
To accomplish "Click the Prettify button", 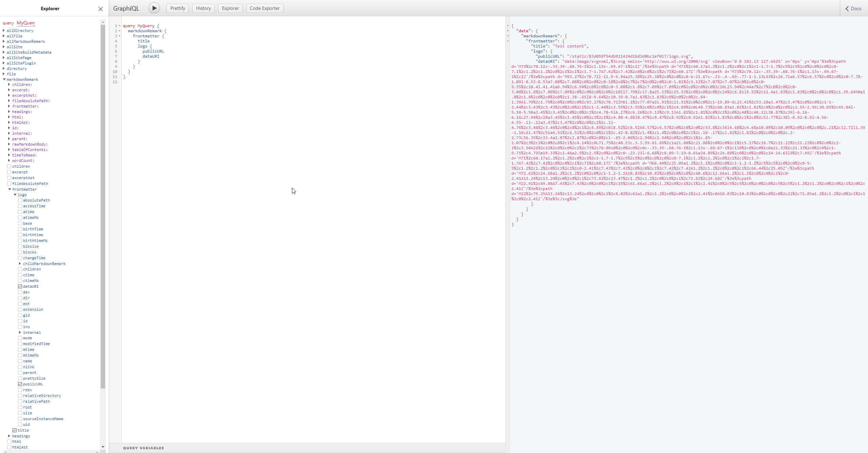I will [x=177, y=8].
